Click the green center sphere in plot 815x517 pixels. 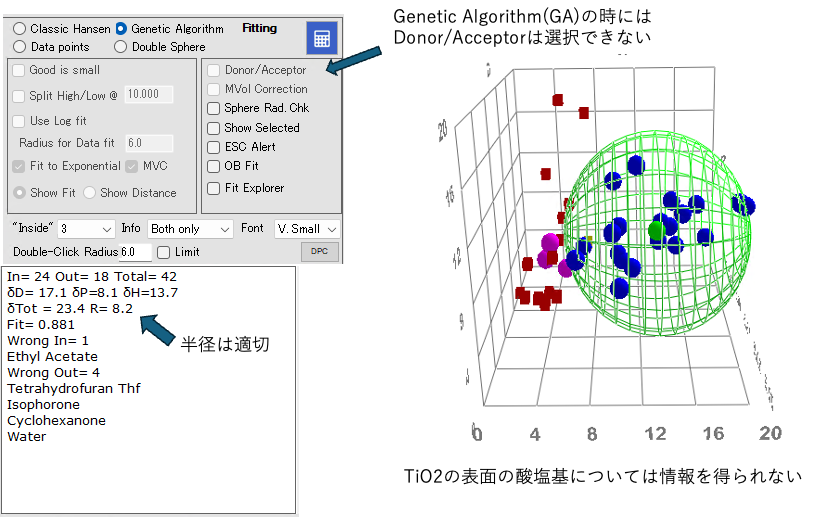click(656, 231)
